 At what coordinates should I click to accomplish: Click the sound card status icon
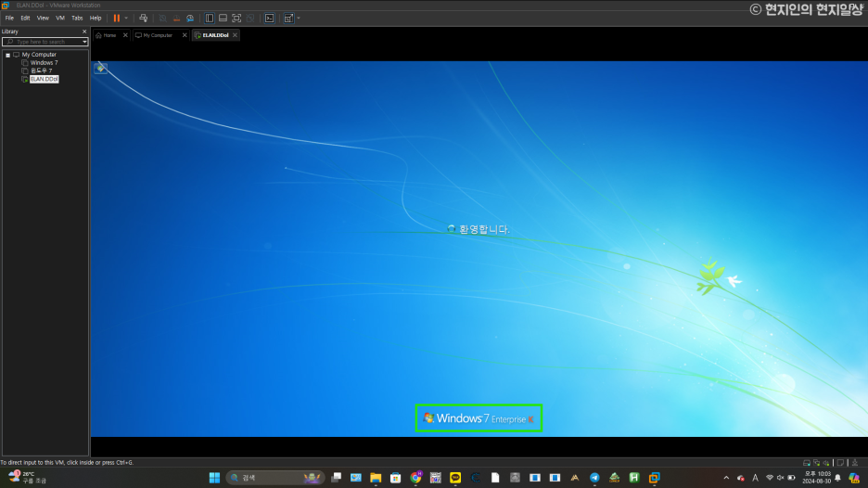pyautogui.click(x=826, y=463)
